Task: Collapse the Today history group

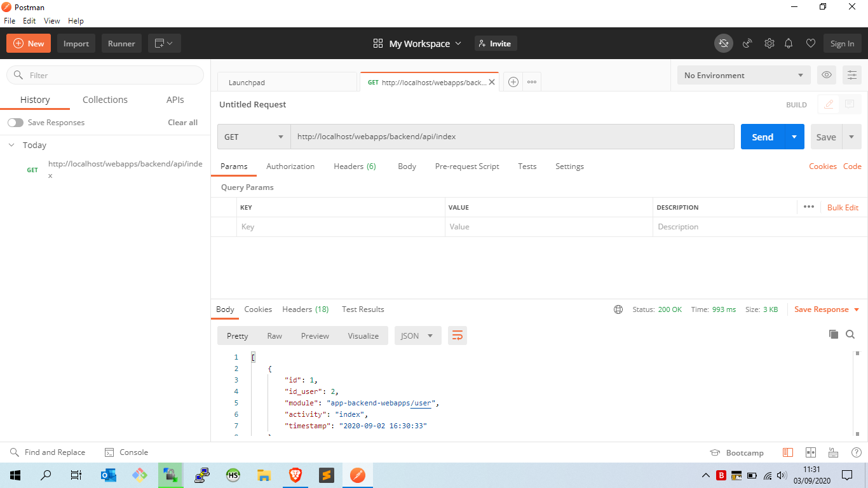Action: [x=11, y=145]
